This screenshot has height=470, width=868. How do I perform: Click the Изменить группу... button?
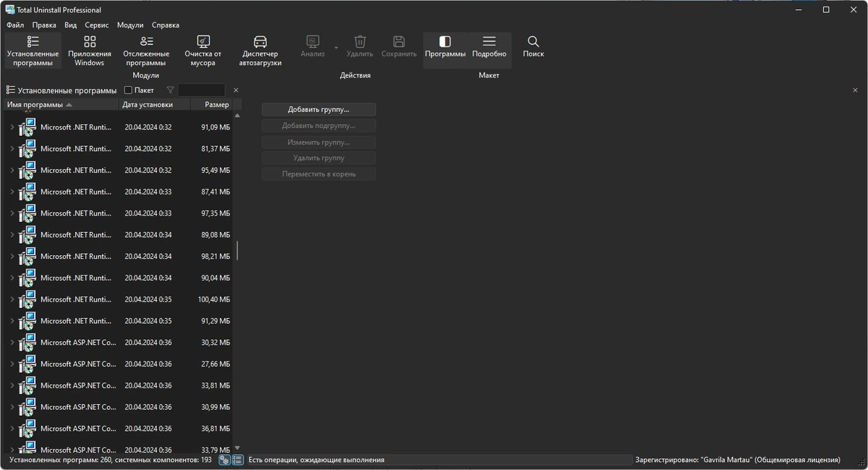[x=318, y=142]
